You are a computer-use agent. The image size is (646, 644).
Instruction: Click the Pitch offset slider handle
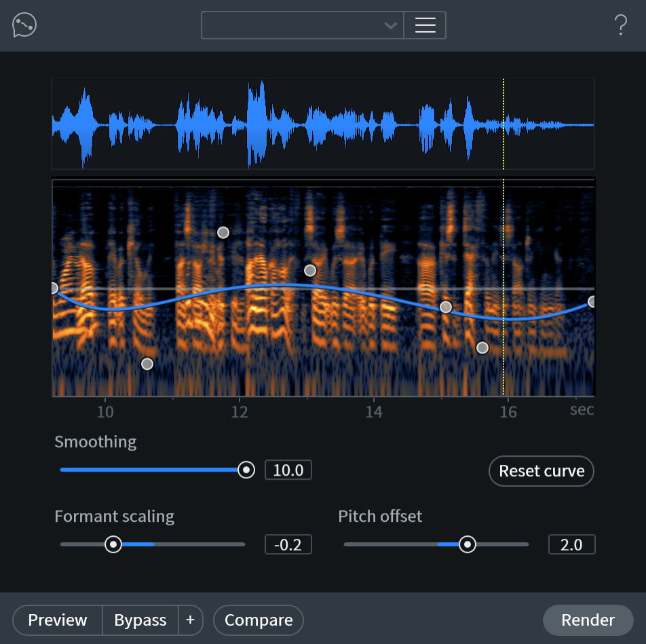467,544
